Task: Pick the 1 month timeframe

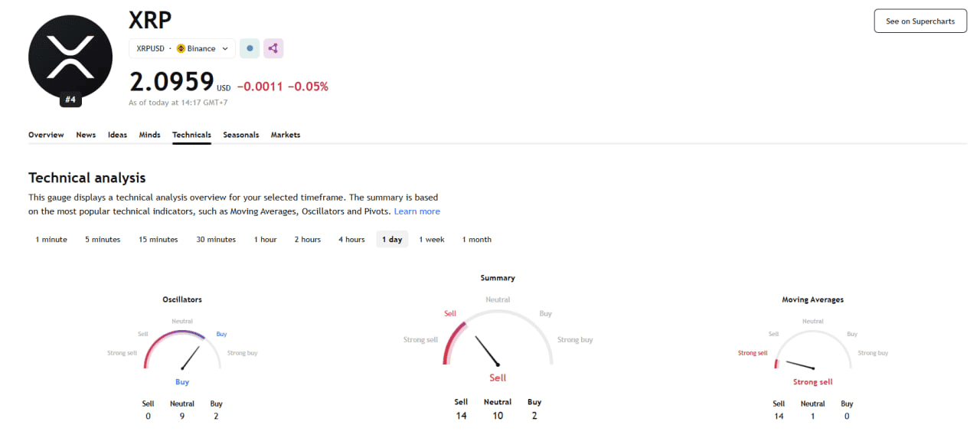Action: click(x=477, y=240)
